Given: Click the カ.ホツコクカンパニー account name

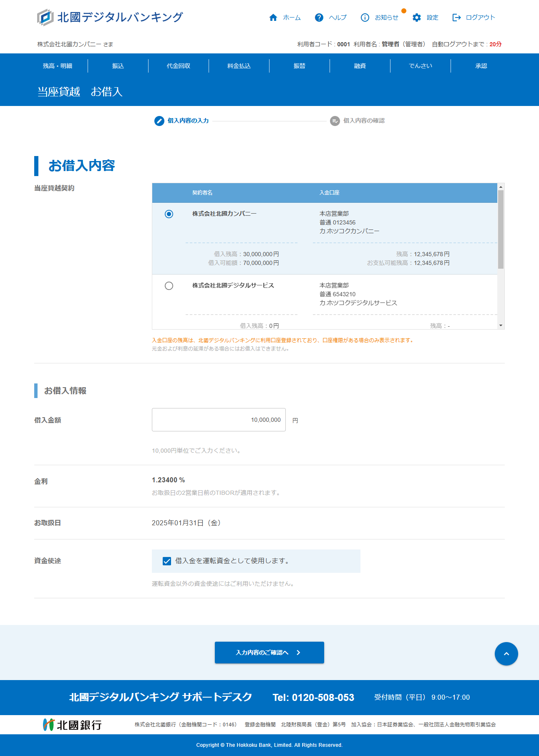Looking at the screenshot, I should [x=350, y=232].
